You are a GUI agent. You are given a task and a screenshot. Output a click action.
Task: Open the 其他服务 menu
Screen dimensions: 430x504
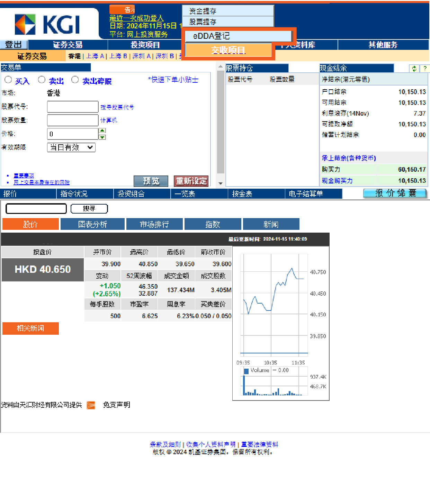[383, 45]
